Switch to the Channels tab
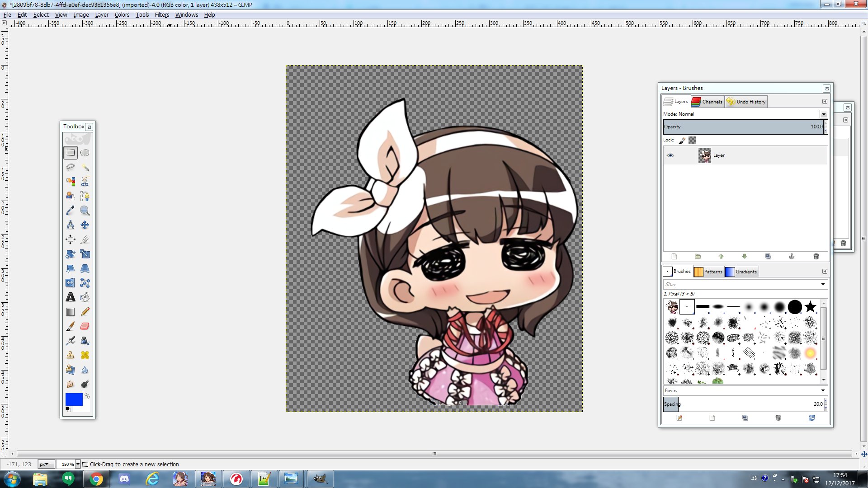868x488 pixels. click(708, 102)
